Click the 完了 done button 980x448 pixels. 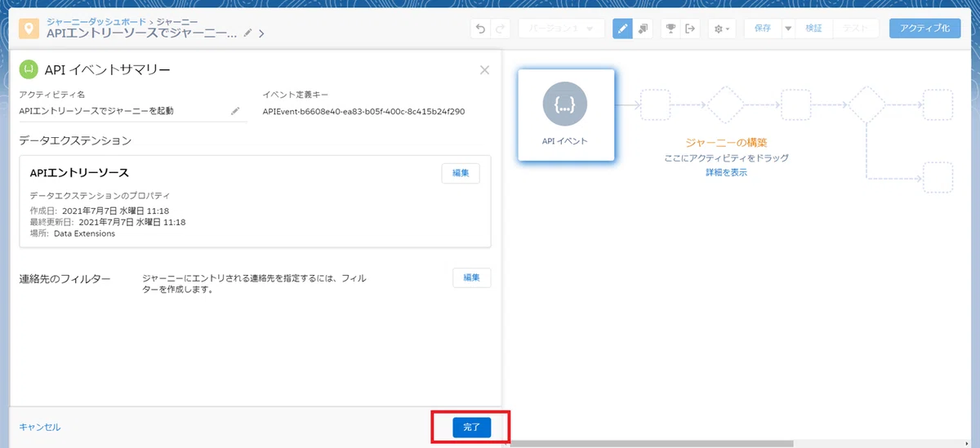(x=472, y=427)
